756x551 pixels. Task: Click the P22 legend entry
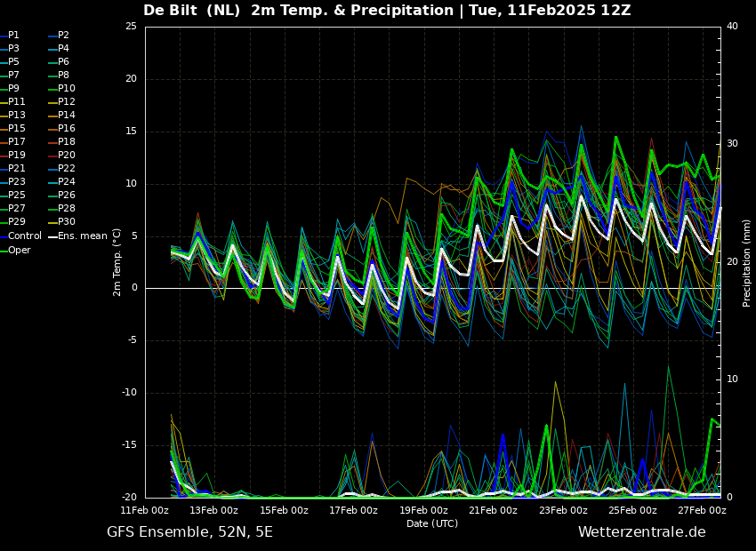click(x=63, y=169)
